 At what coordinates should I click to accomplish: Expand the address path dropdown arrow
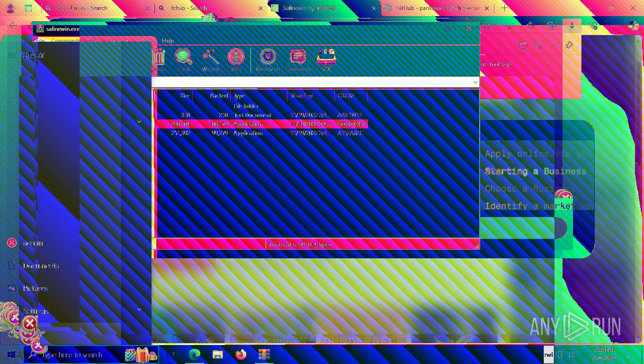tap(475, 82)
